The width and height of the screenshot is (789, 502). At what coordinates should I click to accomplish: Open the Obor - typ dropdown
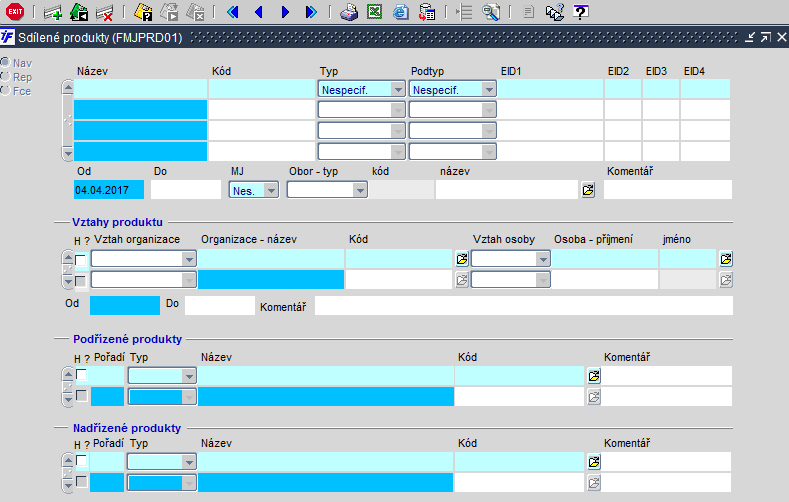[327, 190]
